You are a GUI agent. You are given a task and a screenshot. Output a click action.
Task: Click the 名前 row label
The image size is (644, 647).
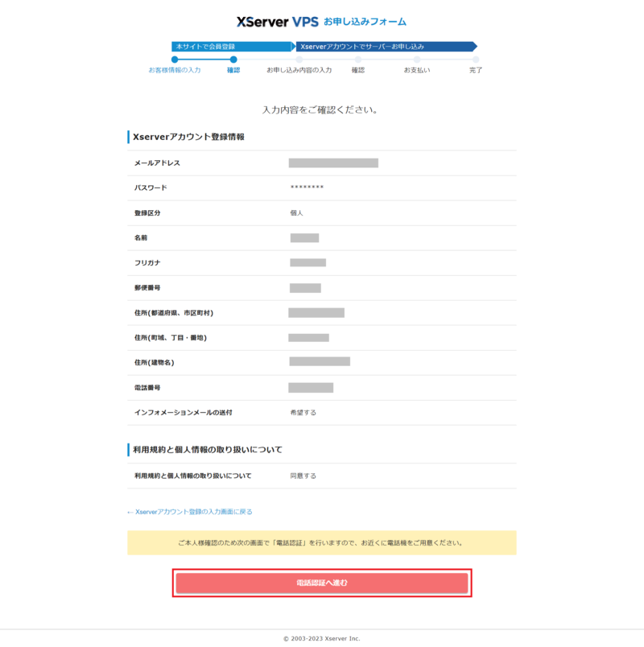pos(141,237)
